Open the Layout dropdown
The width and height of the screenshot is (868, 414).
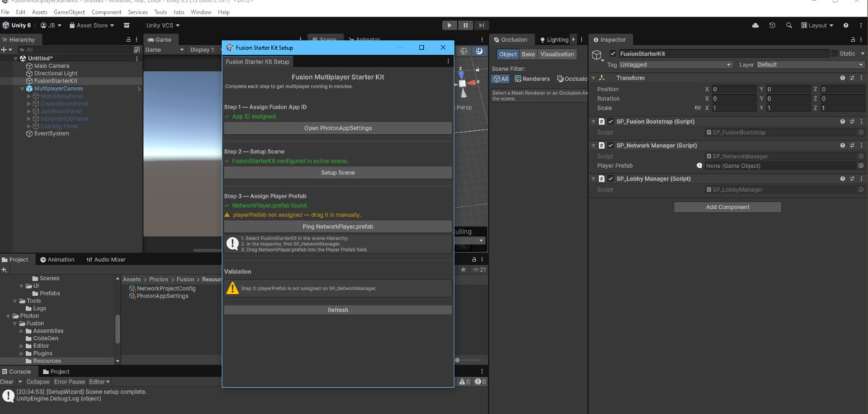tap(817, 25)
